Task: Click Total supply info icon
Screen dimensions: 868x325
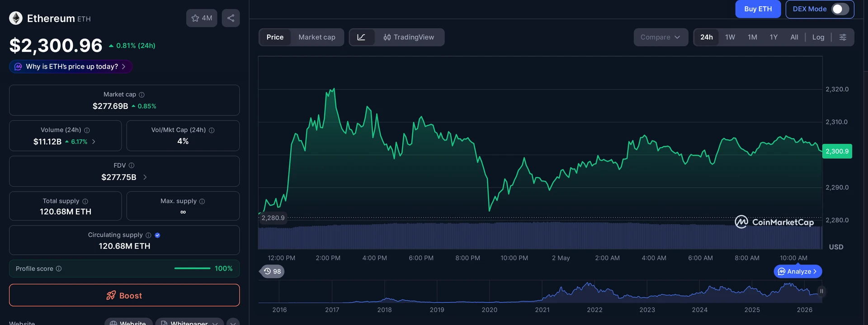Action: [x=85, y=201]
